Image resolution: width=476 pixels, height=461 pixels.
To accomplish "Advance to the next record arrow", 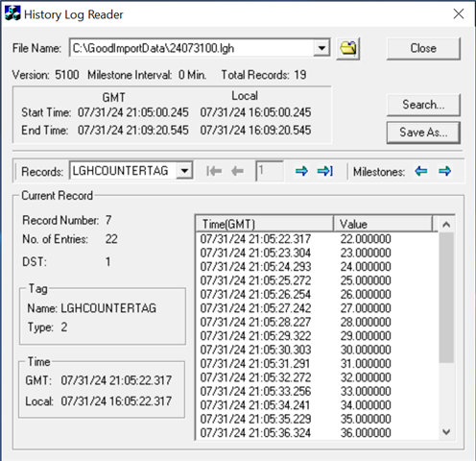I will click(x=301, y=171).
